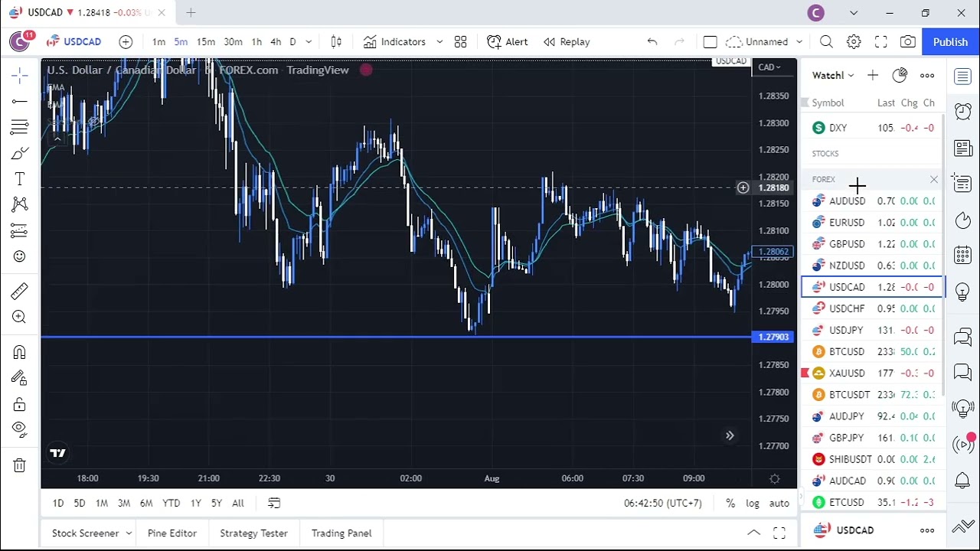Toggle stay in drawing mode
Image resolution: width=980 pixels, height=551 pixels.
point(20,378)
